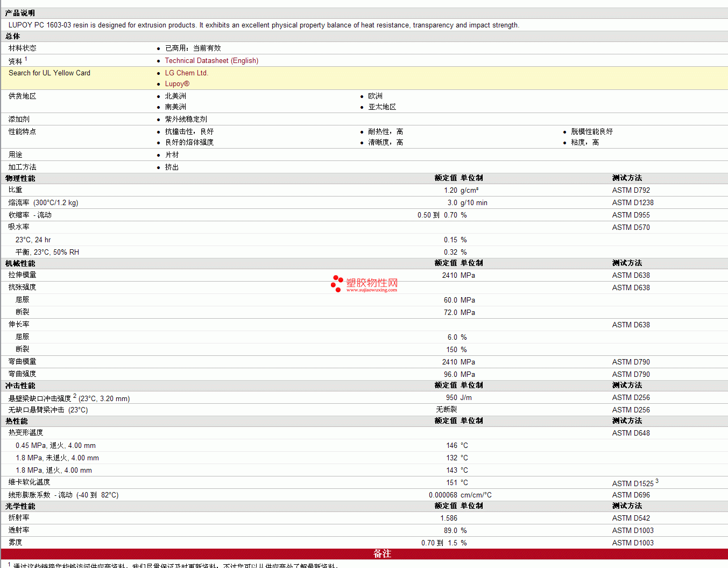Click the 挤出 processing method entry
The image size is (728, 568).
coord(172,167)
